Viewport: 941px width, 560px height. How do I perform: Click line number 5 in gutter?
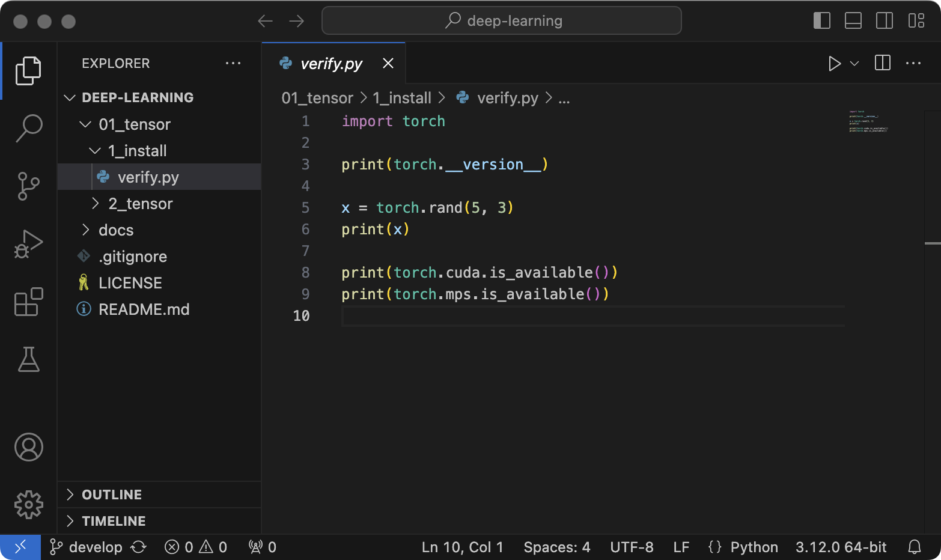(x=305, y=207)
